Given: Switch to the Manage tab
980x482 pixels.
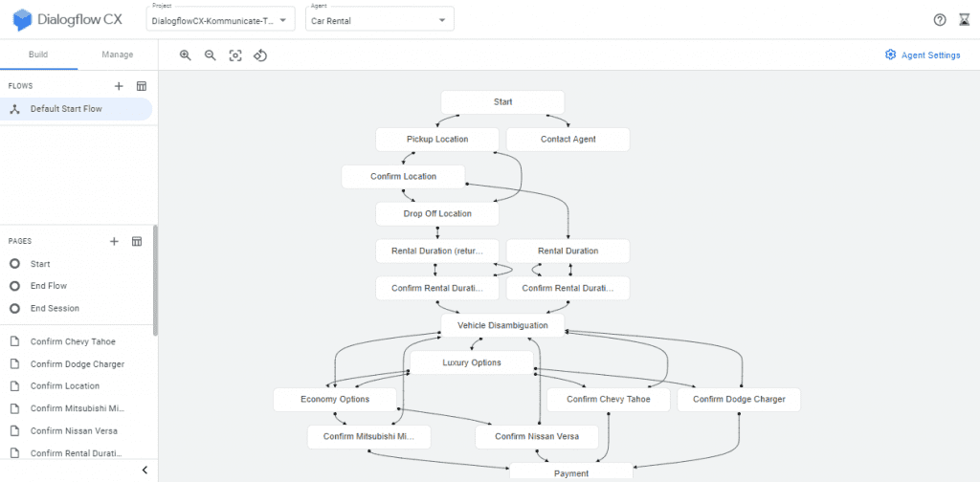Looking at the screenshot, I should coord(118,55).
